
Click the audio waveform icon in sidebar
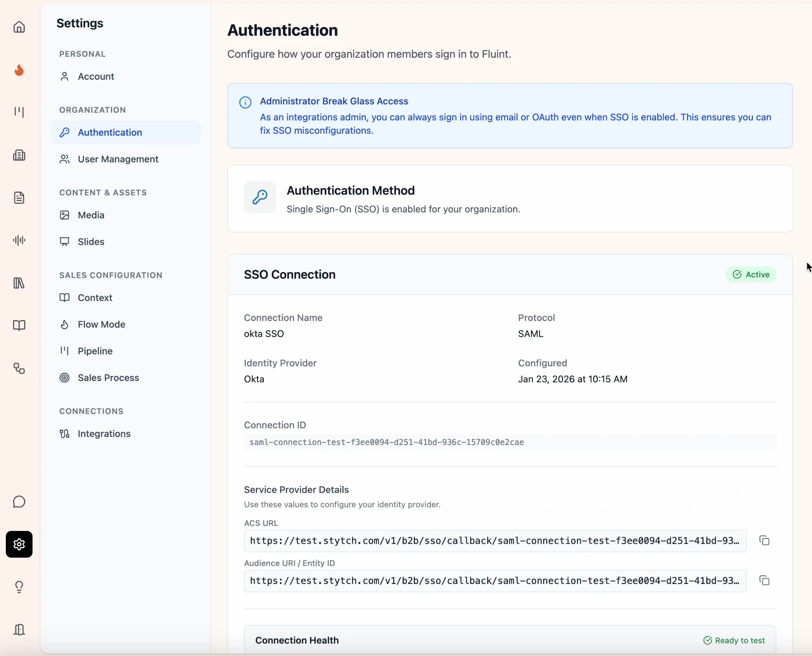point(19,240)
